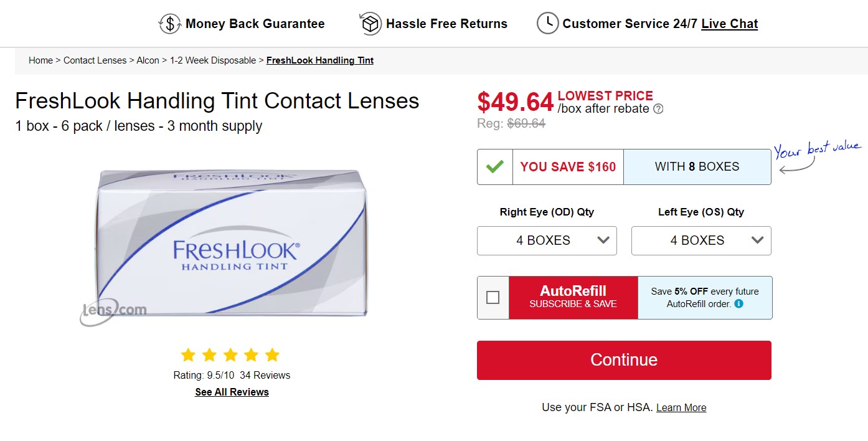Go to Home in the breadcrumb
Screen dimensions: 868x441
pyautogui.click(x=40, y=60)
